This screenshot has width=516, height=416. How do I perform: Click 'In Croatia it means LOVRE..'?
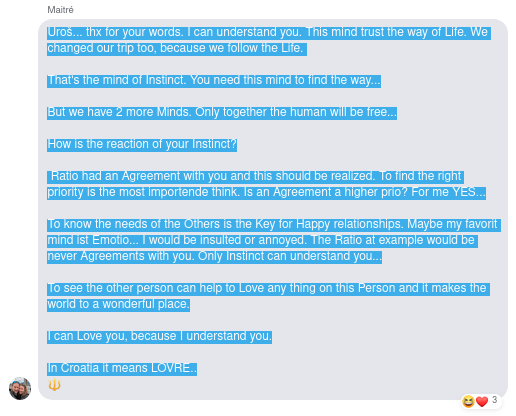[122, 368]
